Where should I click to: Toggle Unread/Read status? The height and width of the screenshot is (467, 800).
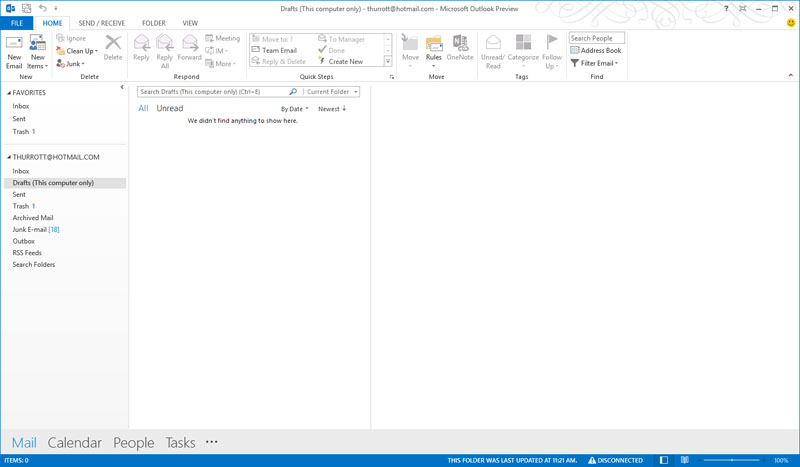point(493,52)
